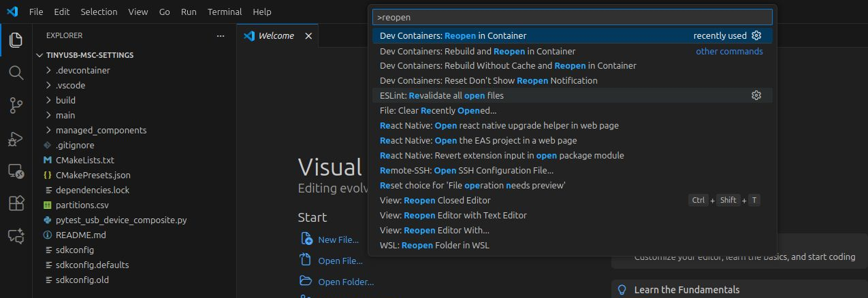868x298 pixels.
Task: Open sdkconfig.old in Explorer
Action: click(x=135, y=280)
